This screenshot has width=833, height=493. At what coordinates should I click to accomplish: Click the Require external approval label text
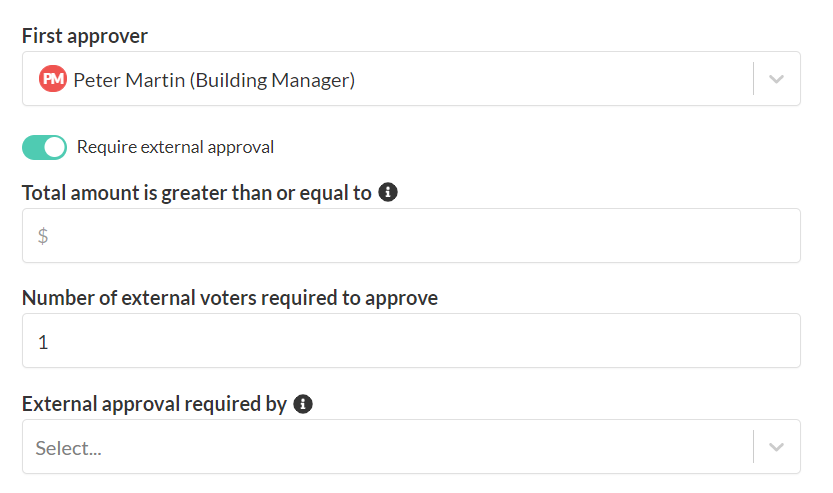pyautogui.click(x=175, y=147)
